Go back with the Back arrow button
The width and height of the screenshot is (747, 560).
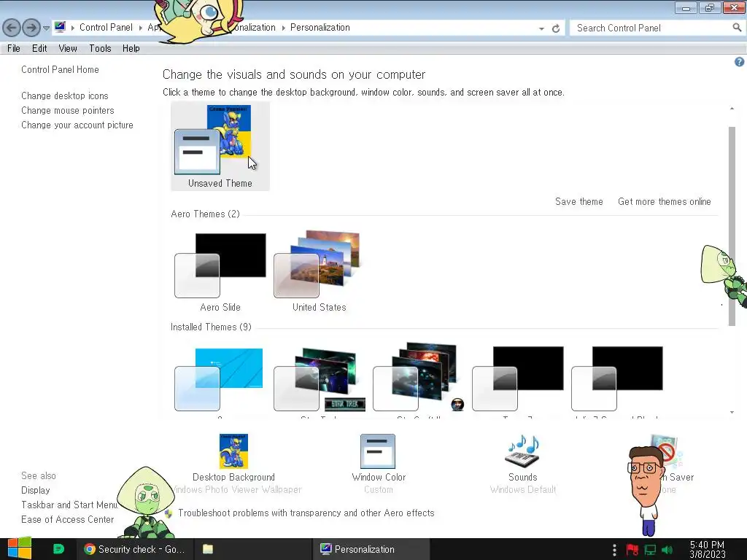click(x=12, y=28)
